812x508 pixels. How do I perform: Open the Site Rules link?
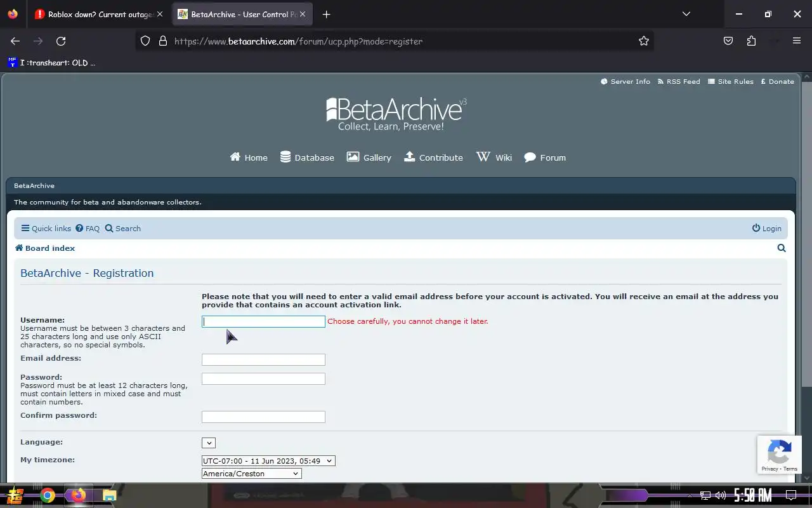731,81
